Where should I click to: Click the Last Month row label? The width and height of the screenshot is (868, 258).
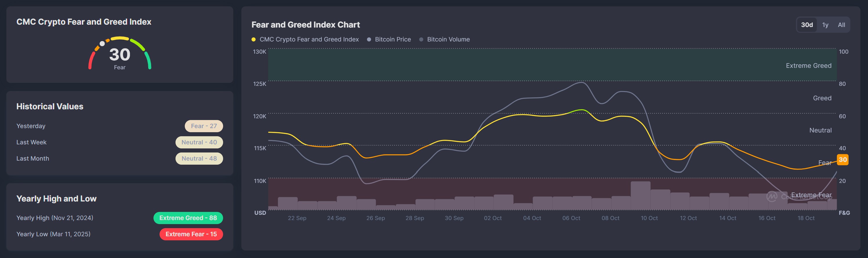tap(33, 158)
